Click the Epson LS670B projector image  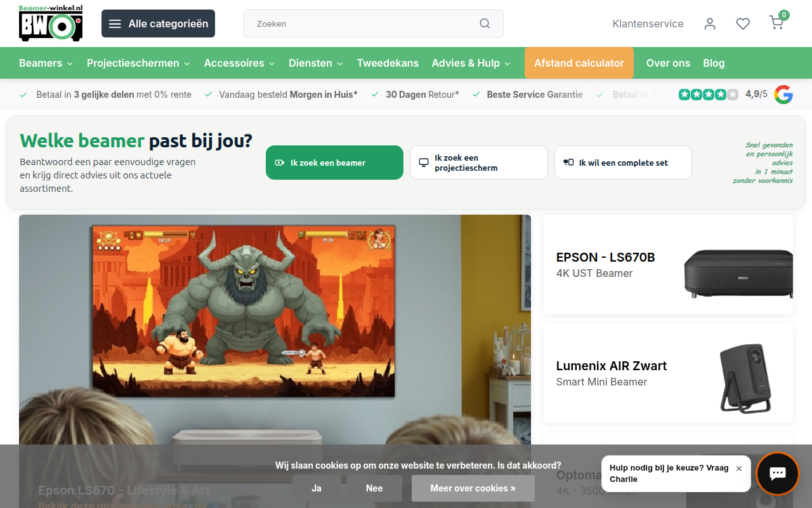pyautogui.click(x=738, y=273)
